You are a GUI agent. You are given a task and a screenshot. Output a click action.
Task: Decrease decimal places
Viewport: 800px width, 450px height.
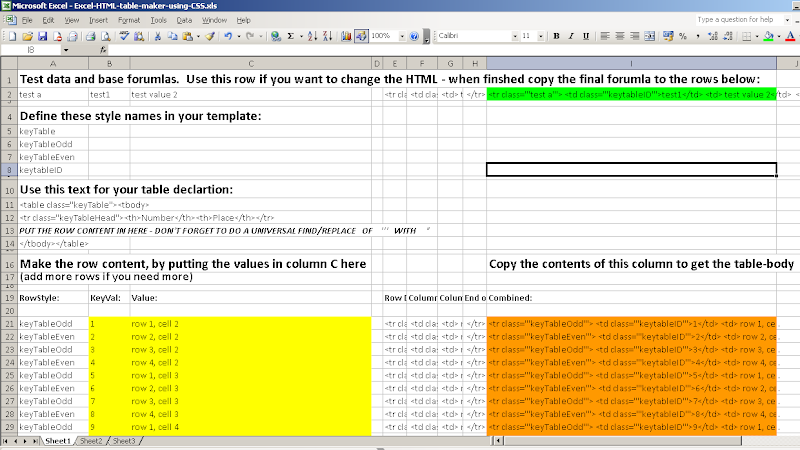click(728, 36)
